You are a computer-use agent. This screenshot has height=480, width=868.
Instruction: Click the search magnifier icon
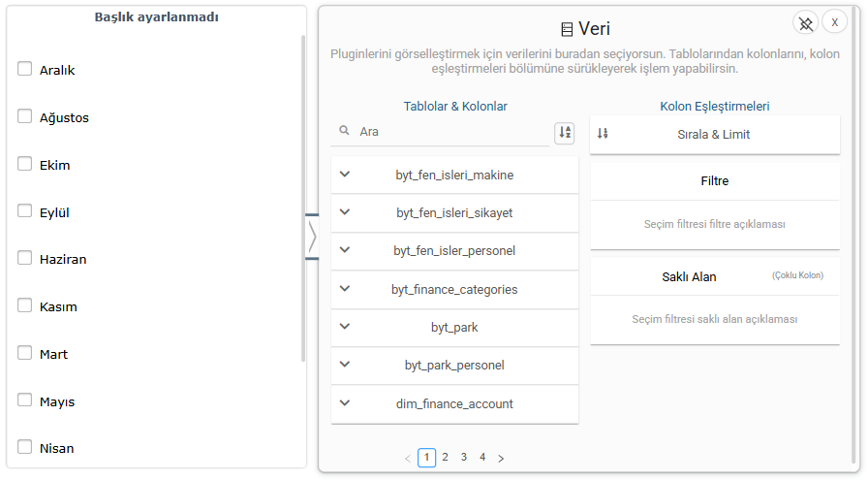(344, 131)
